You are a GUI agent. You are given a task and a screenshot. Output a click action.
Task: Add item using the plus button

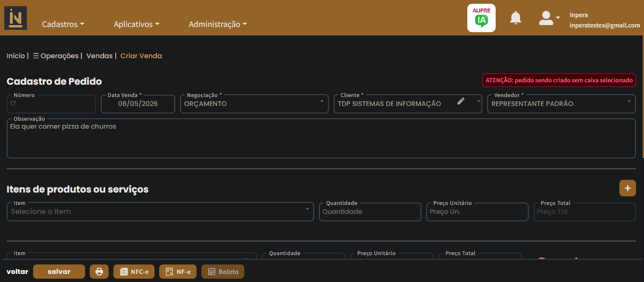(627, 188)
